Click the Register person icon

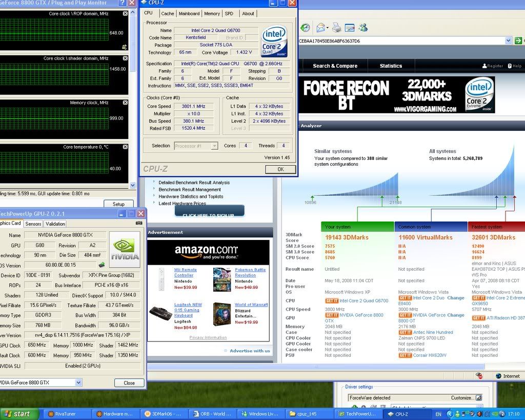pos(484,66)
